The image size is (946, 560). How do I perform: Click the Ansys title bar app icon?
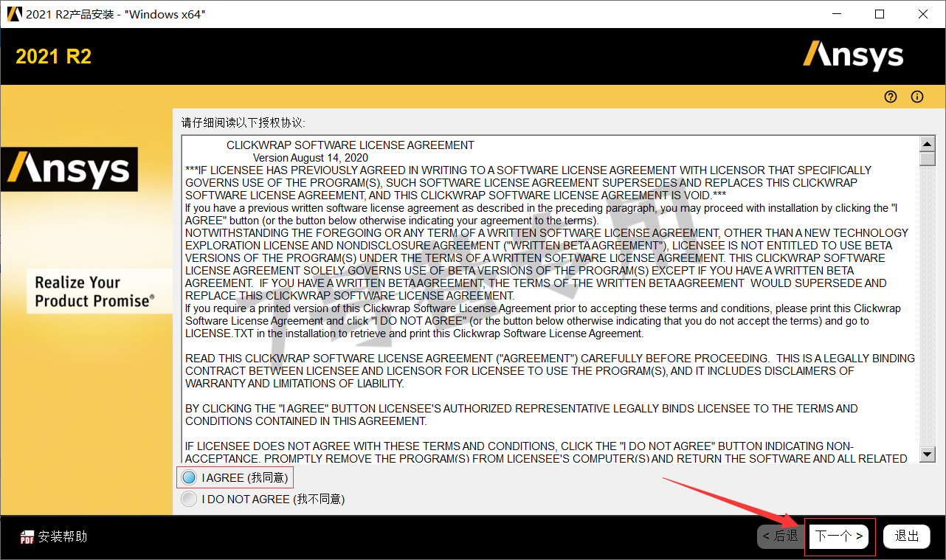[13, 14]
